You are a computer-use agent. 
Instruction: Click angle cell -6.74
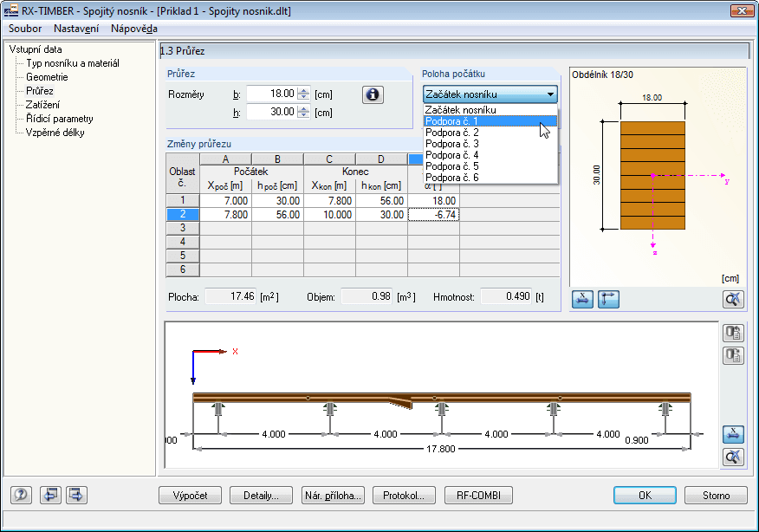coord(433,214)
